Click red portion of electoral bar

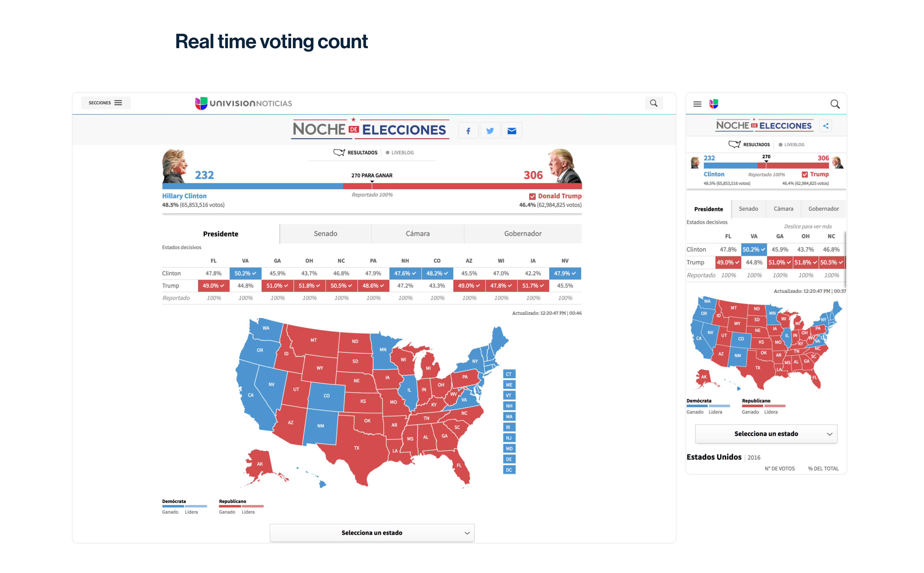pos(473,186)
